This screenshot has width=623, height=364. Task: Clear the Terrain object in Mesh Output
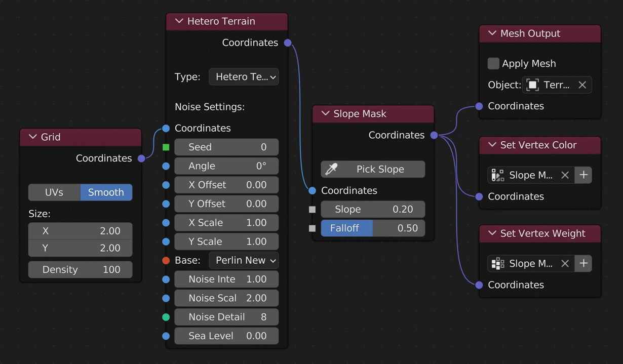tap(582, 85)
